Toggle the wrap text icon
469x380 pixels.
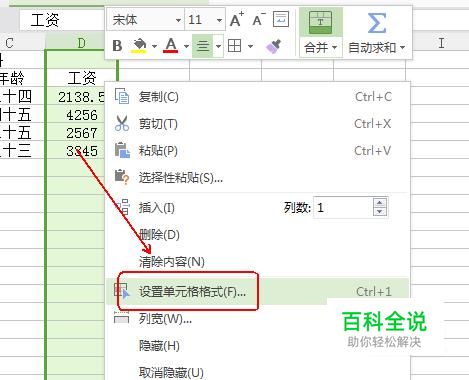281,19
